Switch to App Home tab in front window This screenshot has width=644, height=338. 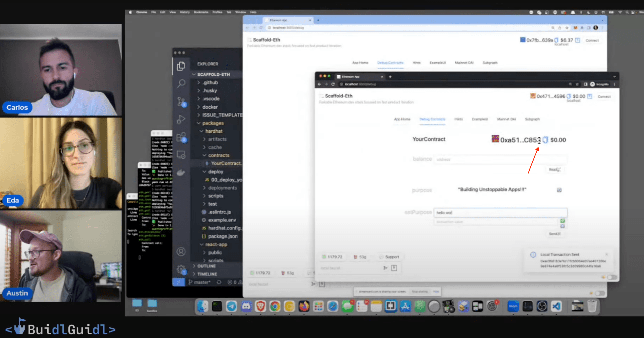point(402,119)
